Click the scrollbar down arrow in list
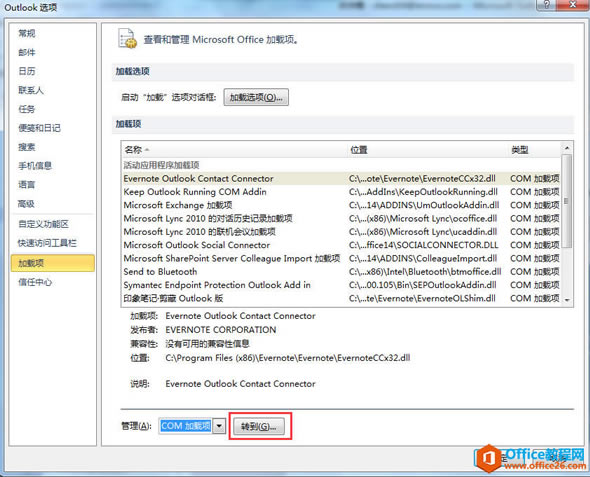This screenshot has height=477, width=590. 567,300
